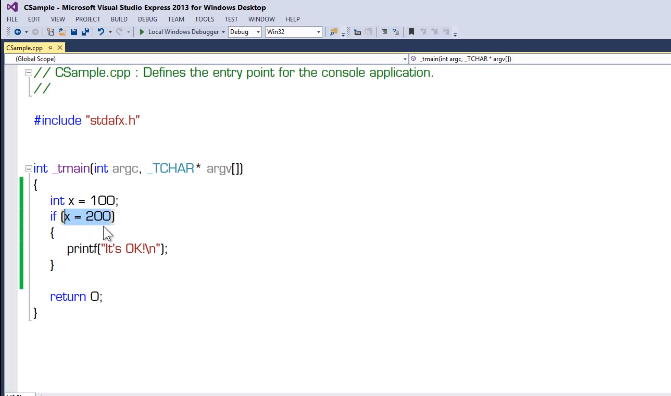The image size is (671, 396).
Task: Open the PROJECT menu
Action: (88, 19)
